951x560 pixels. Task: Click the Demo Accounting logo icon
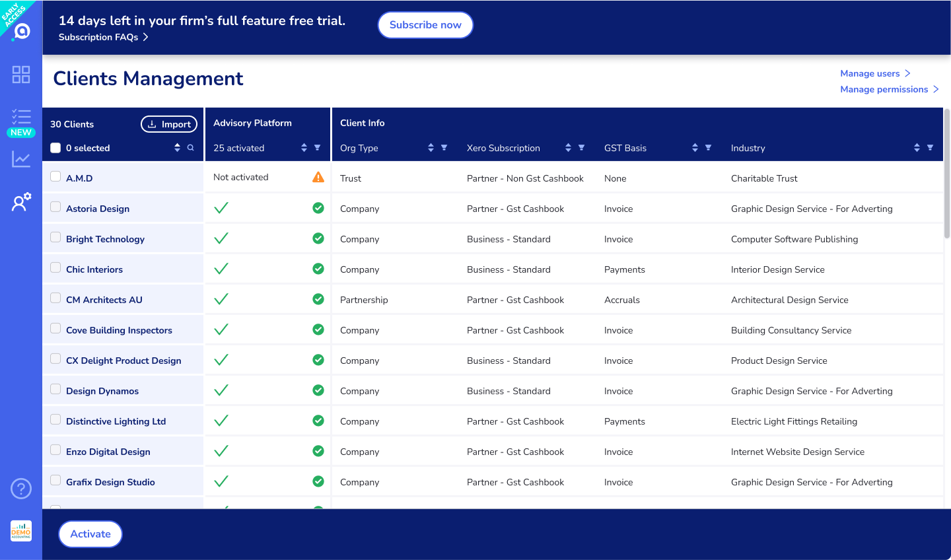(x=21, y=531)
